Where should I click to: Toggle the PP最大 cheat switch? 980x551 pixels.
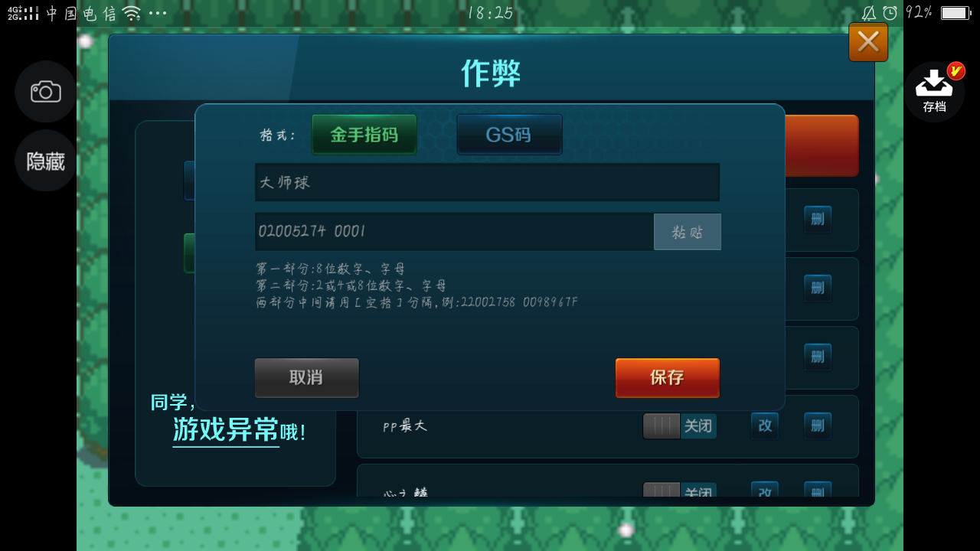click(x=680, y=426)
